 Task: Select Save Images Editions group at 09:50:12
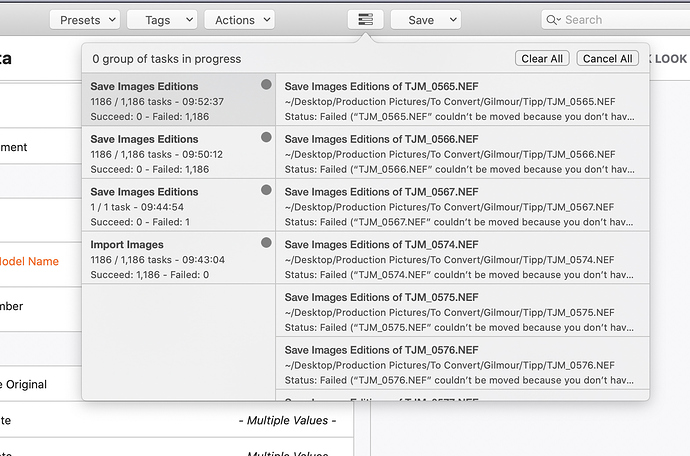(x=179, y=152)
